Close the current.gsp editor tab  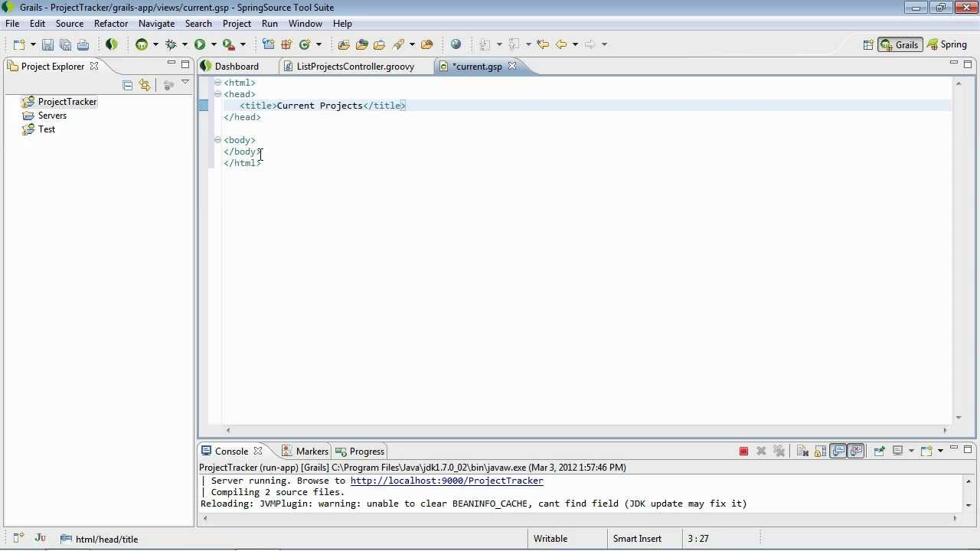coord(512,67)
